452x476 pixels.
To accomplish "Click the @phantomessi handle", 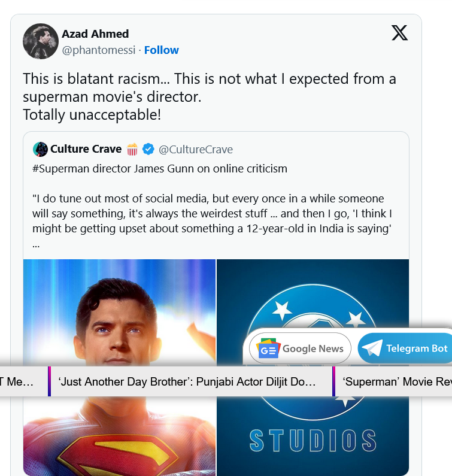I will (x=98, y=50).
